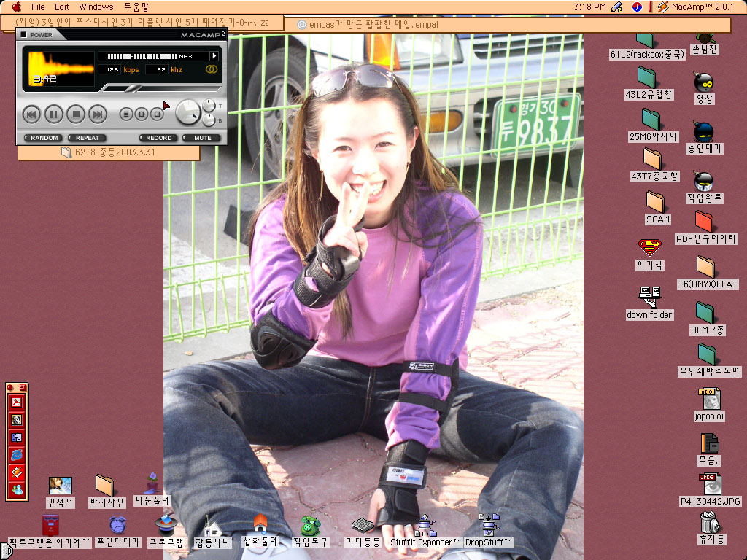Pause playback in MacAmp

tap(54, 114)
